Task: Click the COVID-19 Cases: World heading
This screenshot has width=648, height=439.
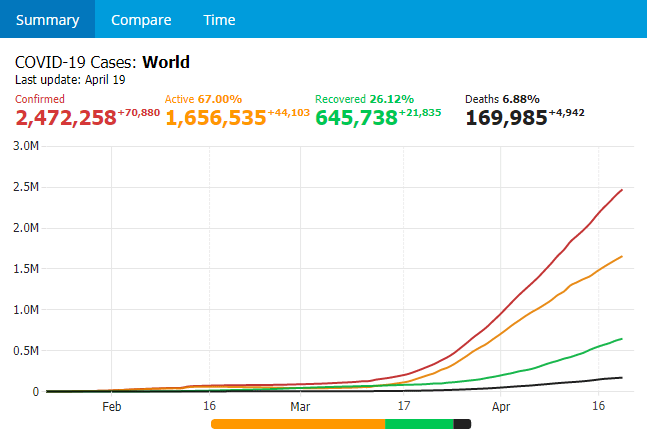Action: (102, 62)
